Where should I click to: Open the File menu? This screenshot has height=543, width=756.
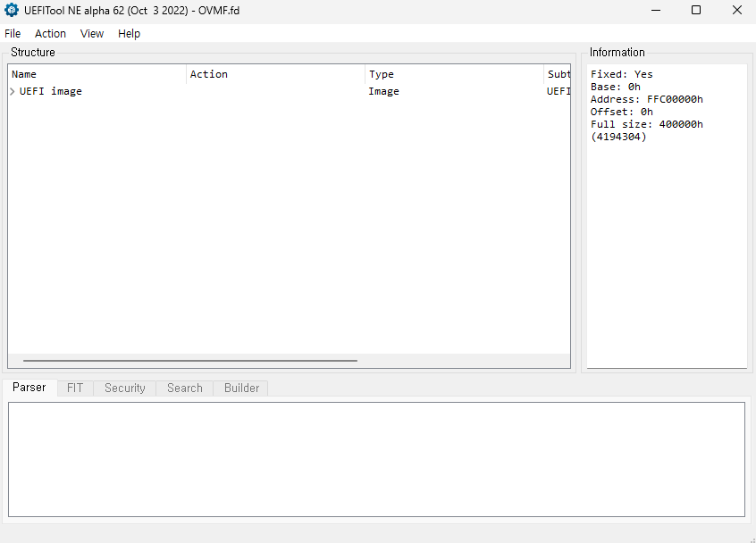(x=13, y=33)
